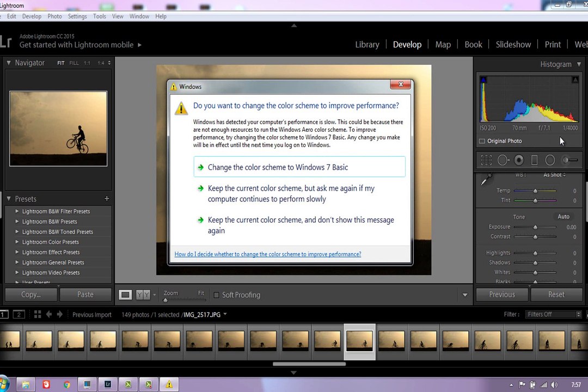Click the Previous button

coord(502,295)
